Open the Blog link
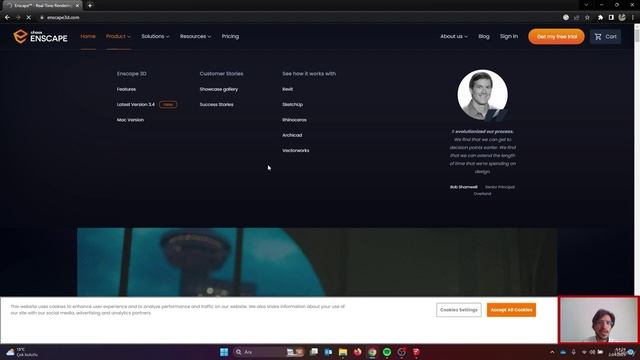The image size is (640, 360). coord(484,36)
